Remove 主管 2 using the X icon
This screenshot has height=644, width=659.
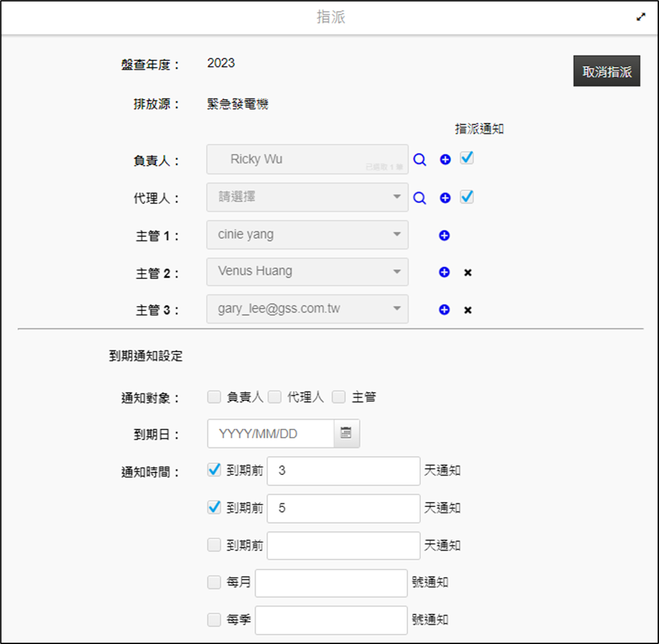click(x=468, y=273)
